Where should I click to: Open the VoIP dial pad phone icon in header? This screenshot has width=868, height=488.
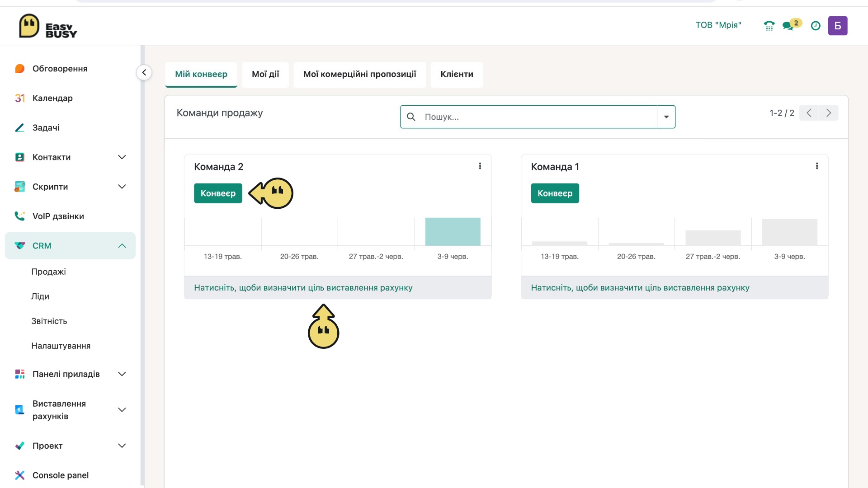pyautogui.click(x=769, y=26)
